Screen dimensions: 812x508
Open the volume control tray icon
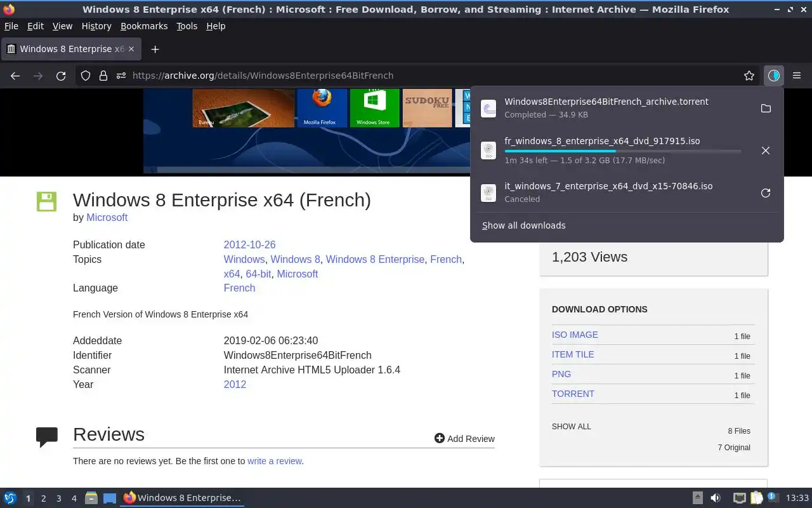coord(716,498)
